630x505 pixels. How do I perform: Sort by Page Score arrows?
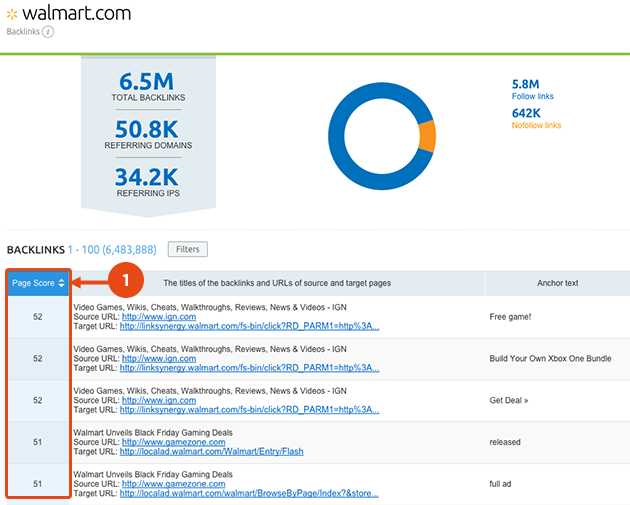coord(61,283)
